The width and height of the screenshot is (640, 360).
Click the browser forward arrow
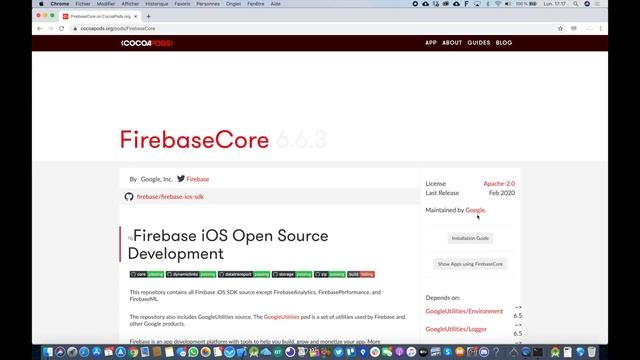coord(51,29)
